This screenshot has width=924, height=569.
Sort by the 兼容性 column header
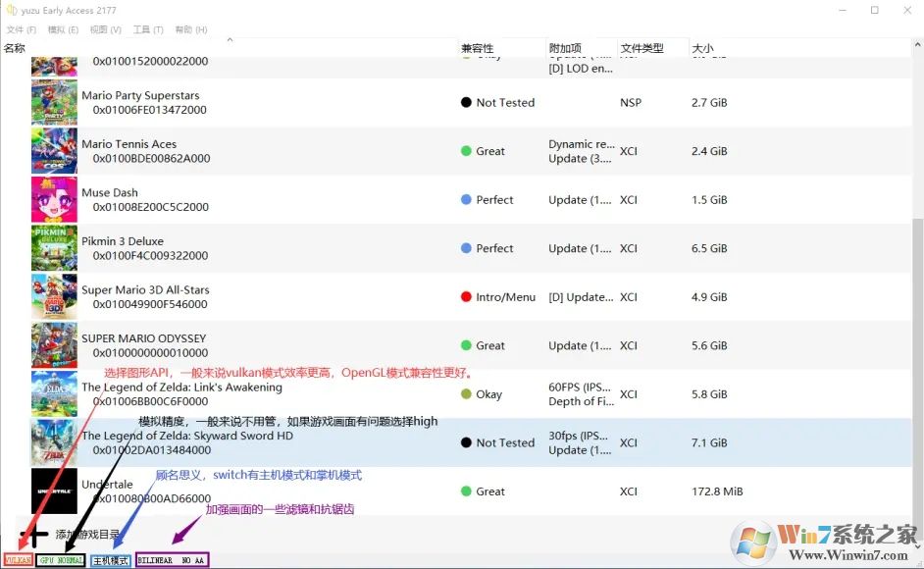point(478,48)
